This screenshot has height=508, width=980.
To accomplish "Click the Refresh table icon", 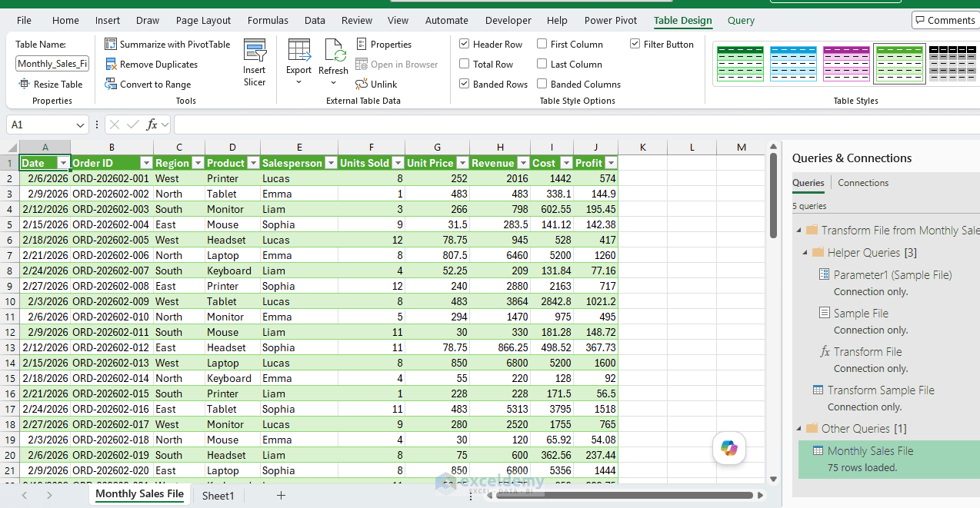I will (x=335, y=51).
